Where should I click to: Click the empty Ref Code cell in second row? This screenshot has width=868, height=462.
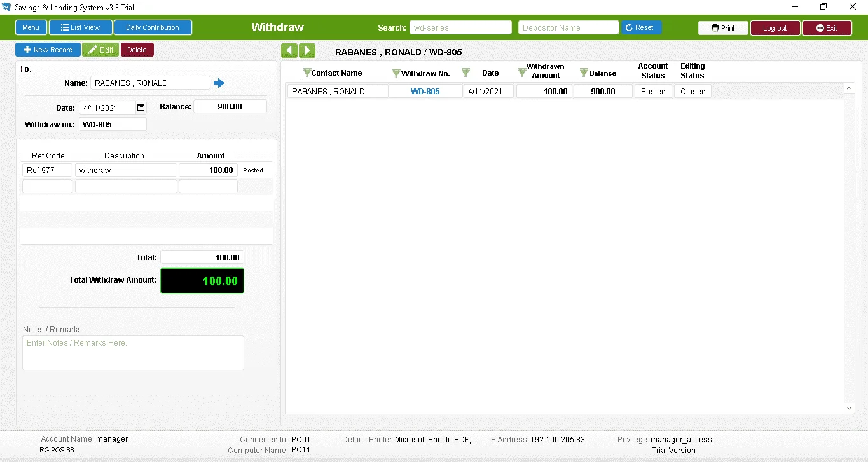pos(47,186)
